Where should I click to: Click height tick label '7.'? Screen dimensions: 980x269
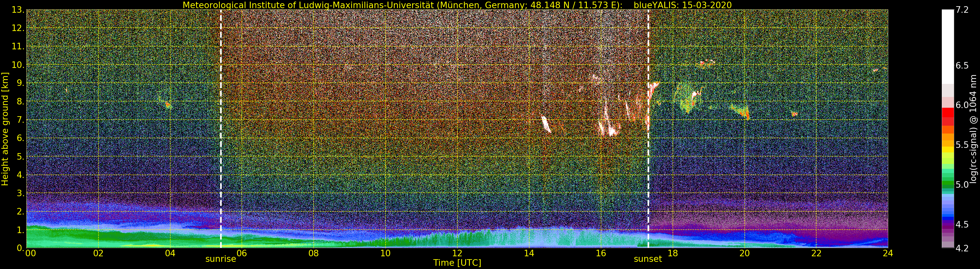click(21, 120)
